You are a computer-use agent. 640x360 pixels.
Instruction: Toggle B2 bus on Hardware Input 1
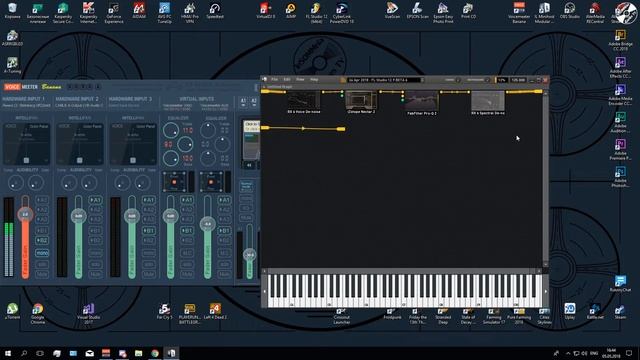click(42, 240)
